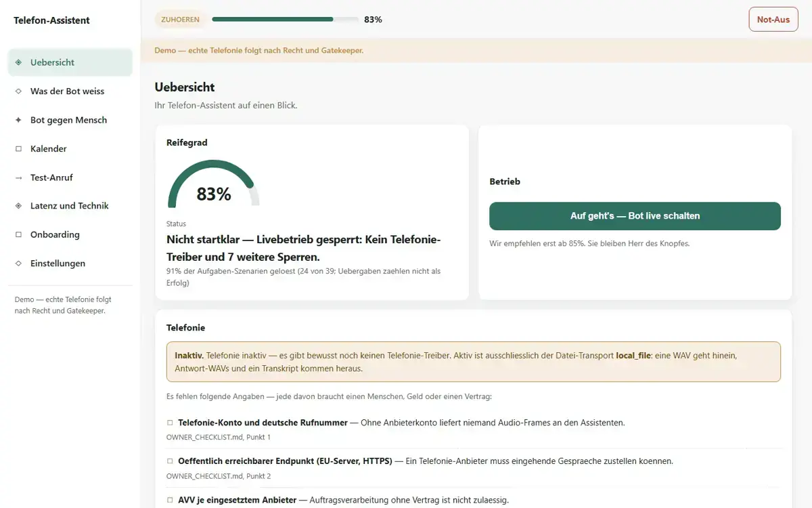
Task: Click the Uebersicht page heading
Action: pyautogui.click(x=185, y=87)
